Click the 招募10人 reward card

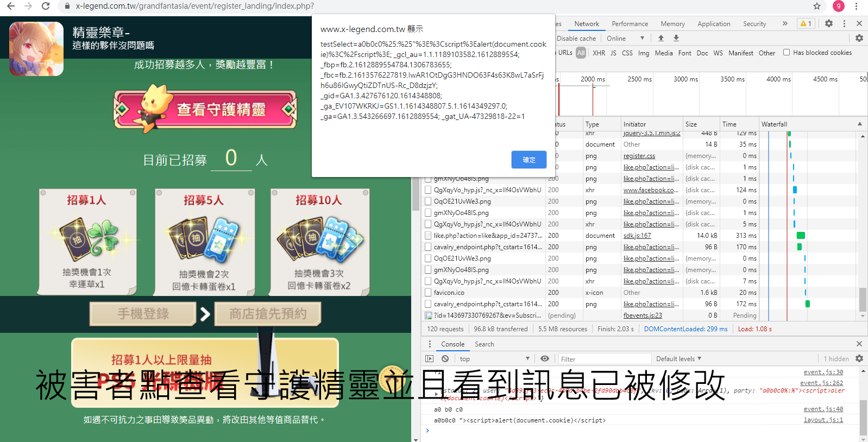319,242
